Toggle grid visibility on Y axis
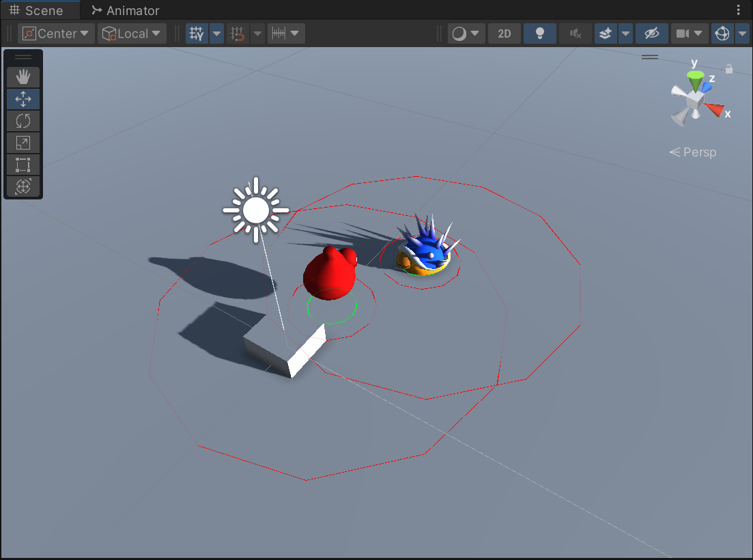 coord(197,33)
